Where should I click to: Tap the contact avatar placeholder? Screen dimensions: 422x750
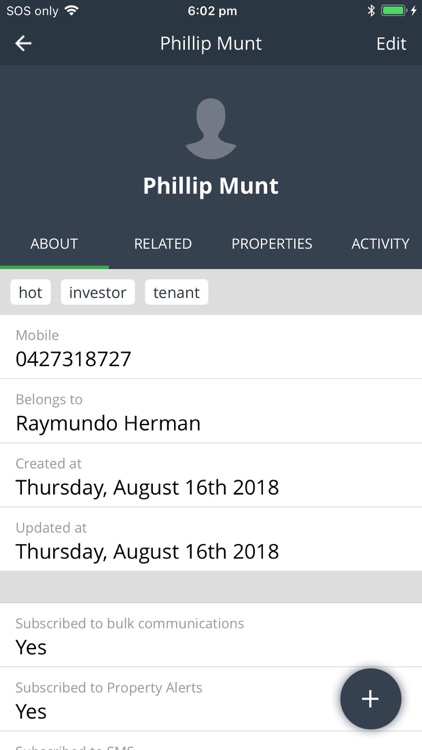211,129
